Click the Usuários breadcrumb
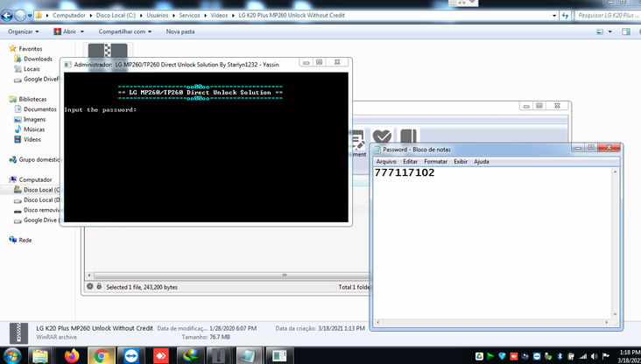Screen dimensions: 641x364 point(158,15)
